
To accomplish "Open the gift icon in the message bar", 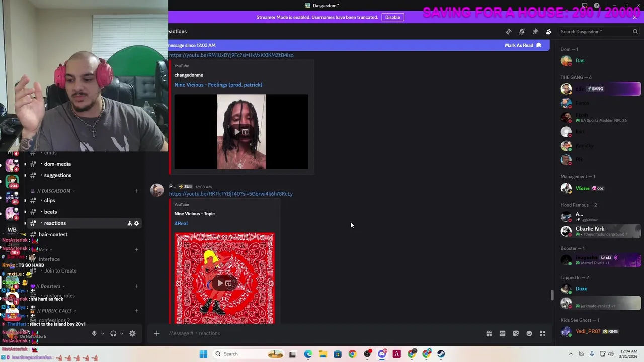I will [489, 333].
